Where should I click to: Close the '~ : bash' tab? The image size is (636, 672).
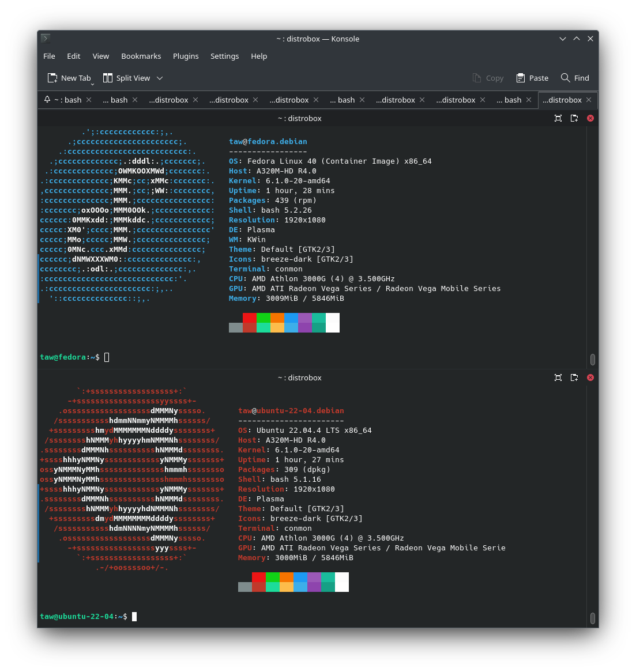point(89,100)
